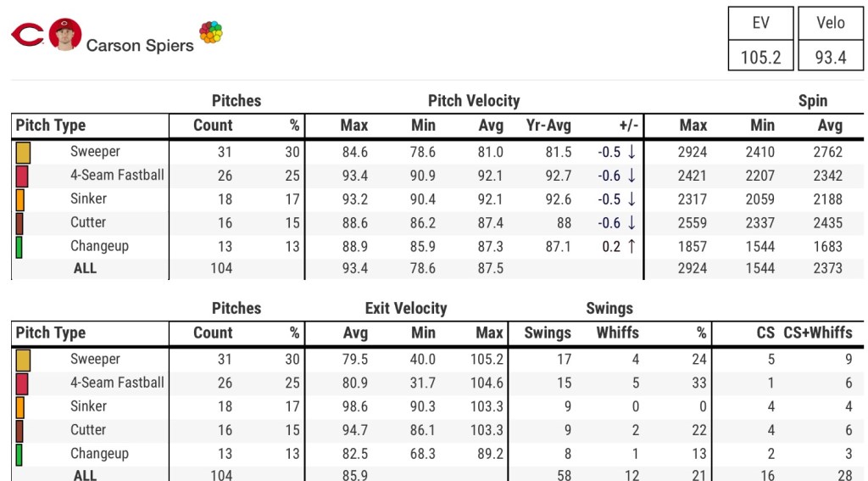Click the yellow Sweeper swatch in the Pitch Velocity table
The image size is (868, 481).
(x=23, y=153)
